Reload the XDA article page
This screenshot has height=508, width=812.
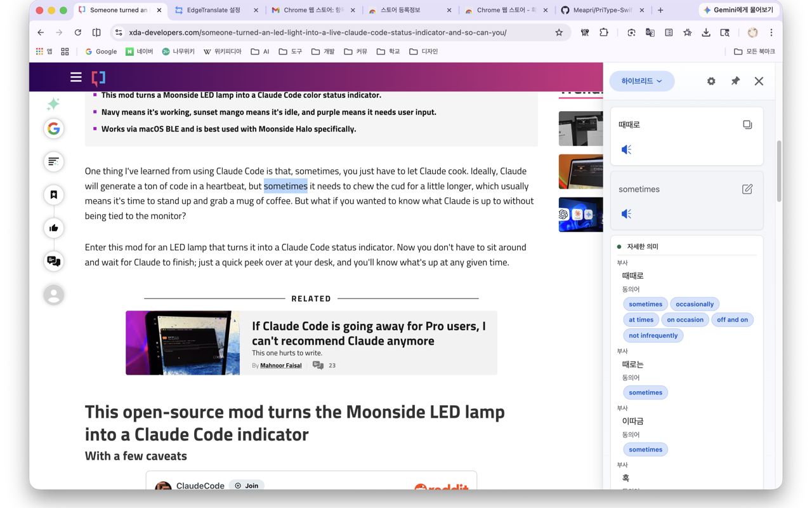77,32
